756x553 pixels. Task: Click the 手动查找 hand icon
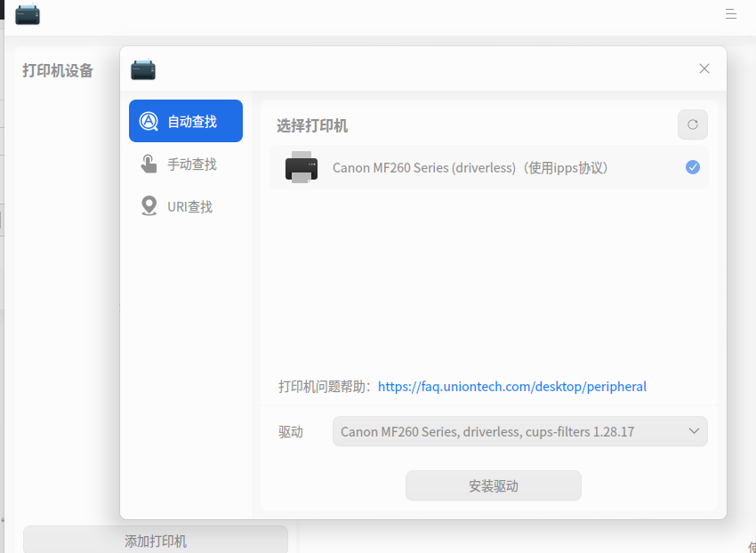click(x=149, y=164)
